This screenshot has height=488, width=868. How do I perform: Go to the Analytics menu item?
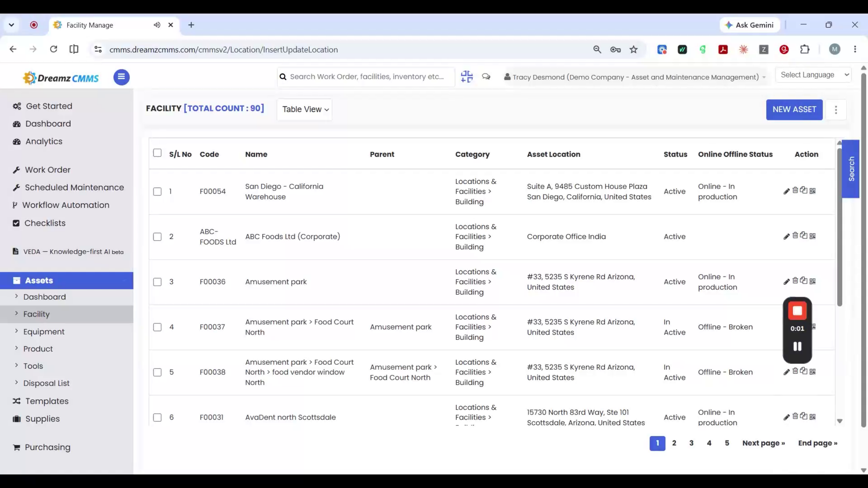point(44,141)
